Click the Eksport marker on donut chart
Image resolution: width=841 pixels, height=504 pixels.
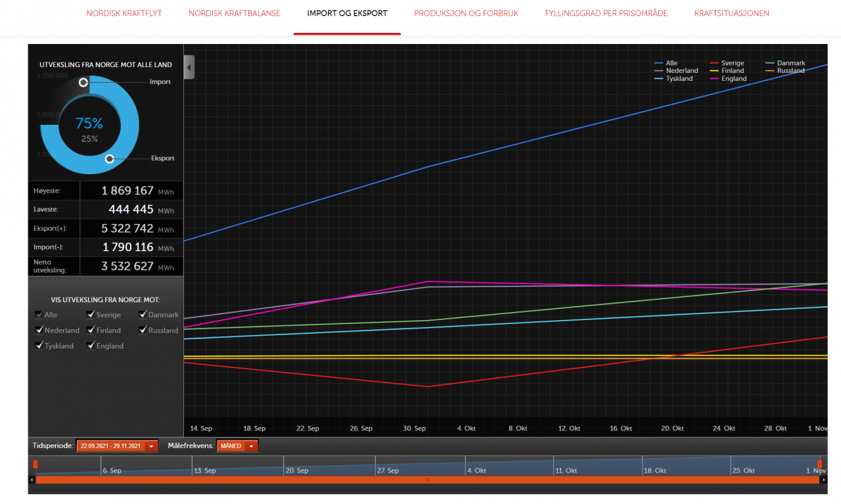tap(110, 158)
